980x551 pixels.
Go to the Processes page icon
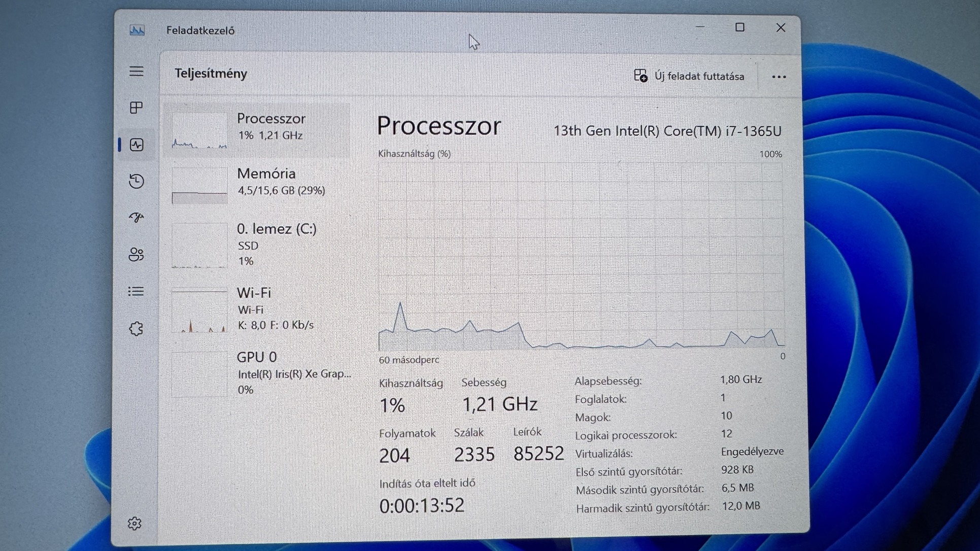point(136,108)
